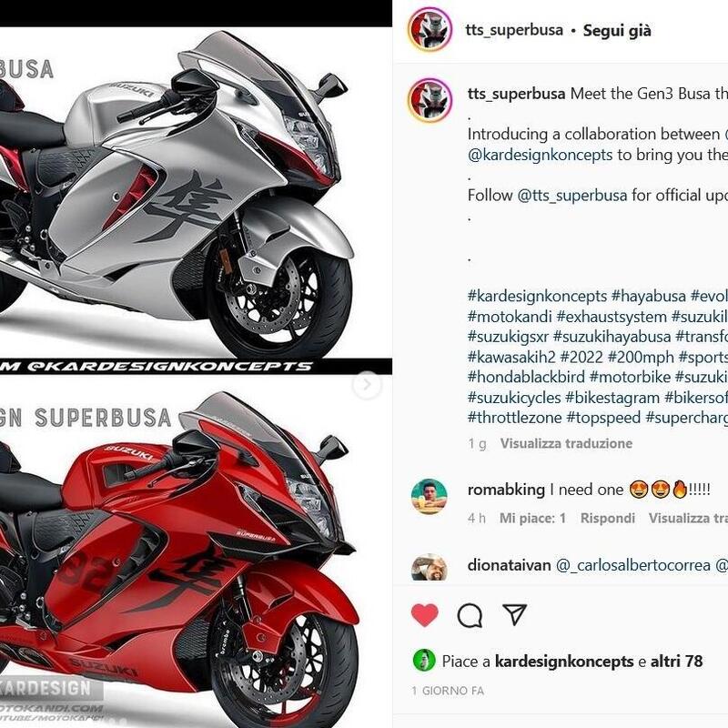Show caption translation via 'Visualizza traduzione'
Image resolution: width=728 pixels, height=728 pixels.
pos(566,443)
